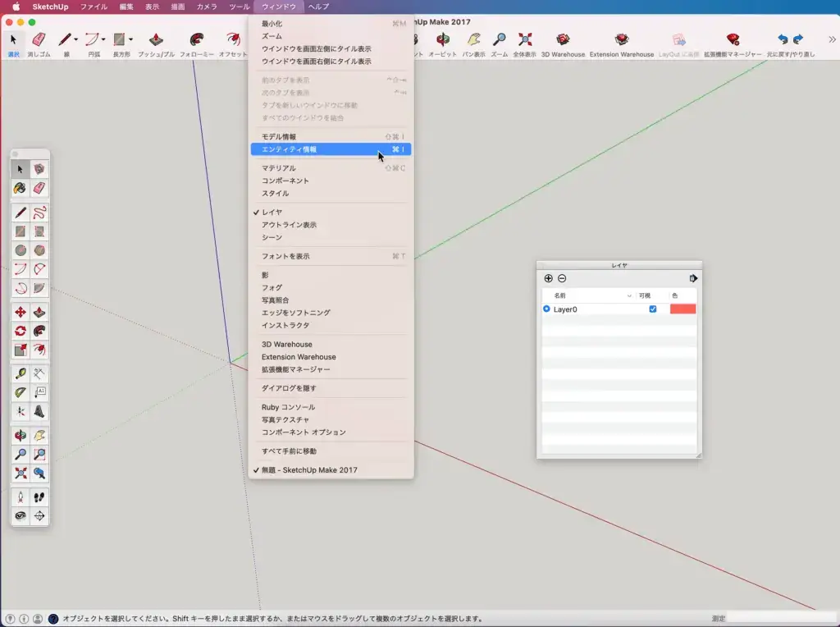840x627 pixels.
Task: Expand the Arc (円弧) tool dropdown arrow
Action: pos(103,39)
